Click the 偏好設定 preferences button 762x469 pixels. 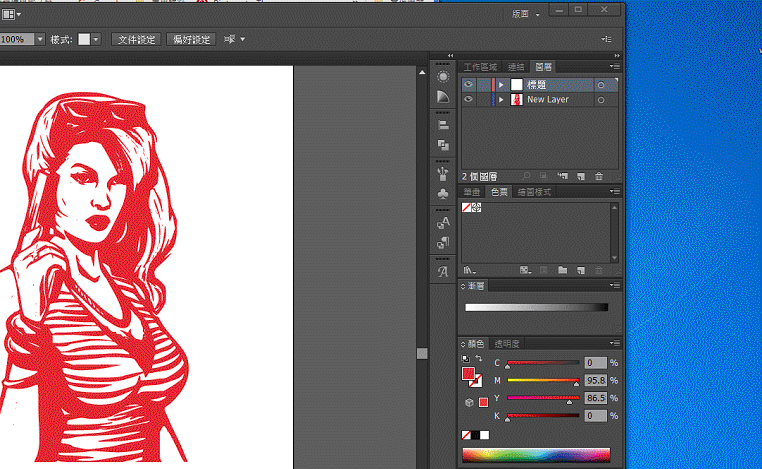[x=191, y=39]
